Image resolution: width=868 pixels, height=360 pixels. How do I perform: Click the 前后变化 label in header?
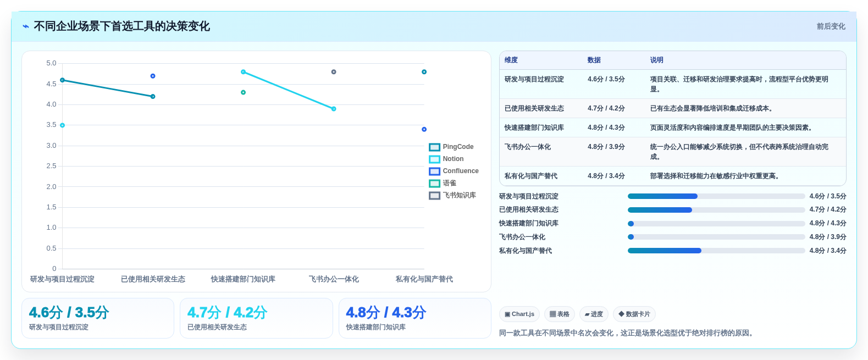tap(831, 26)
